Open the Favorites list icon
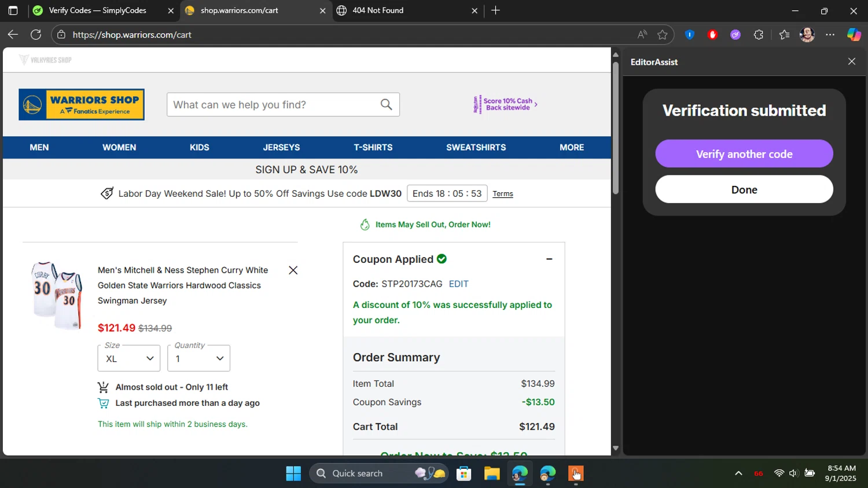The width and height of the screenshot is (868, 488). 784,35
